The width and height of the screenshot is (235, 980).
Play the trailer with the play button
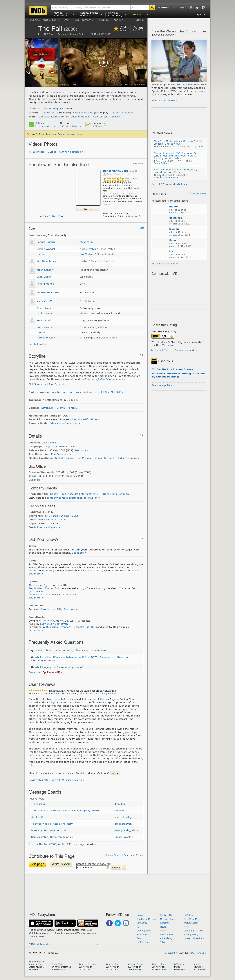click(103, 63)
